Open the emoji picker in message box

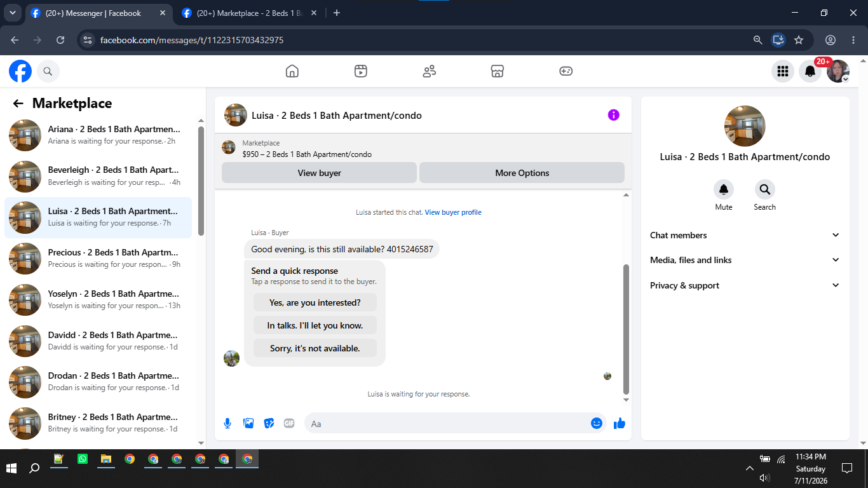point(597,423)
